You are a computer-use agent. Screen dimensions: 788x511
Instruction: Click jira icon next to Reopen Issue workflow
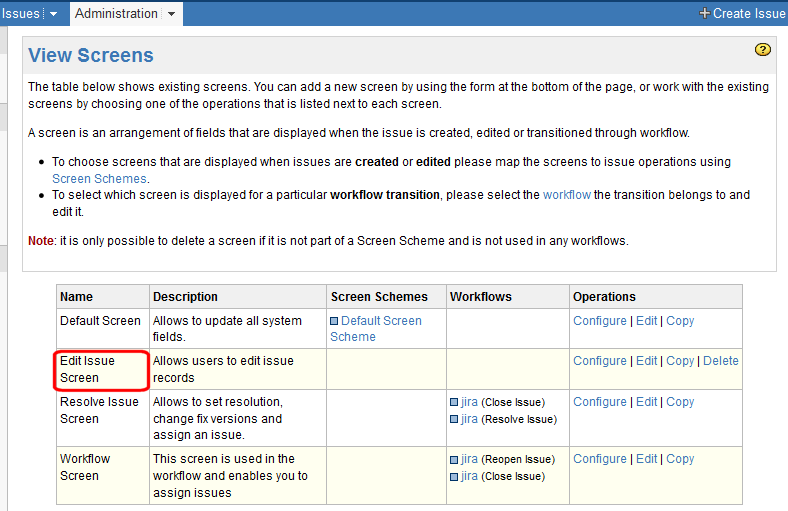[454, 460]
